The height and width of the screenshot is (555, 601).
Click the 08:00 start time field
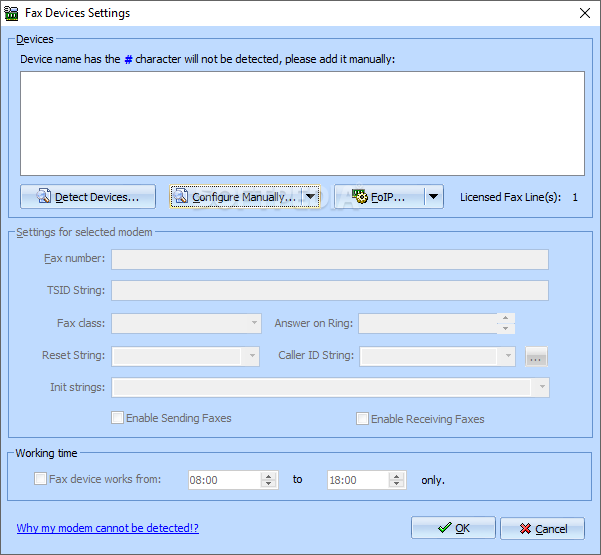[225, 480]
